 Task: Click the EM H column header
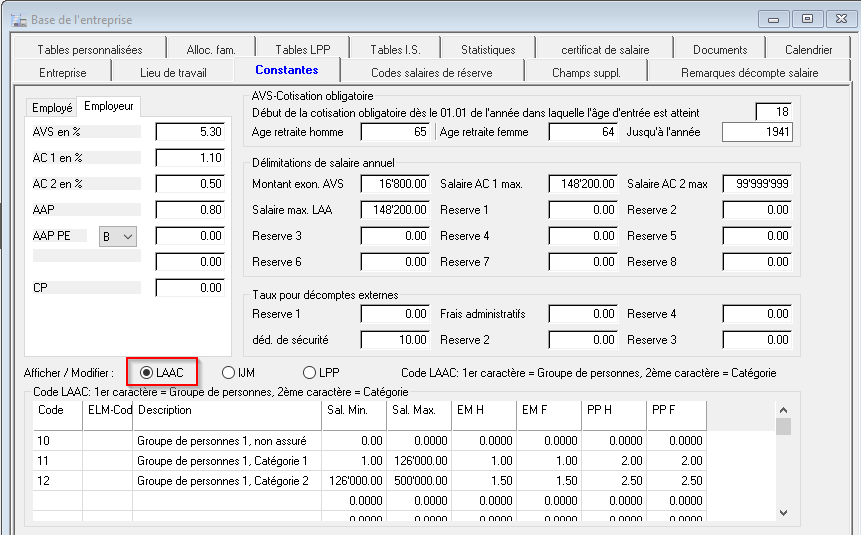[x=484, y=415]
